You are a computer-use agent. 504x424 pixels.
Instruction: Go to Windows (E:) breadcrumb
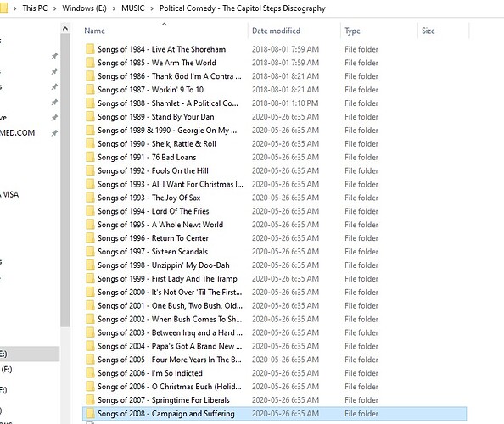pos(84,8)
